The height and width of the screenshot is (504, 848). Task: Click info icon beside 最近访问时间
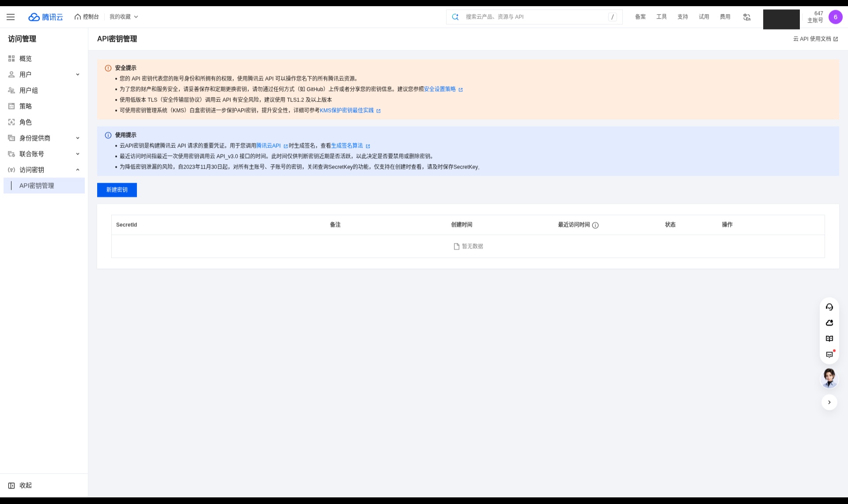coord(595,225)
